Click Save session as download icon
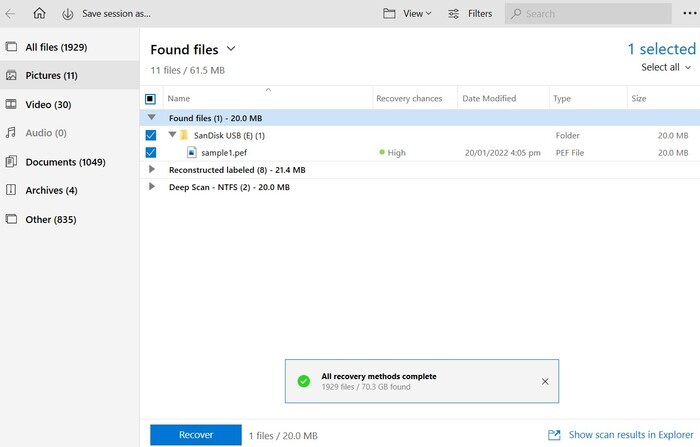This screenshot has width=700, height=447. coord(67,14)
